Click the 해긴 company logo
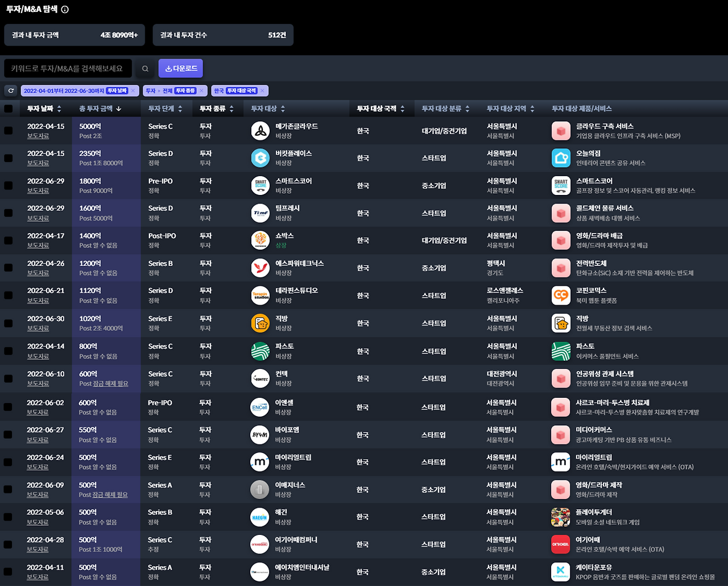The height and width of the screenshot is (586, 728). 260,517
